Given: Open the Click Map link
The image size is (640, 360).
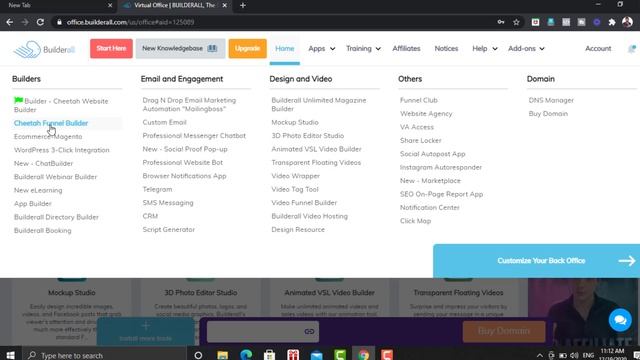Looking at the screenshot, I should click(x=415, y=221).
